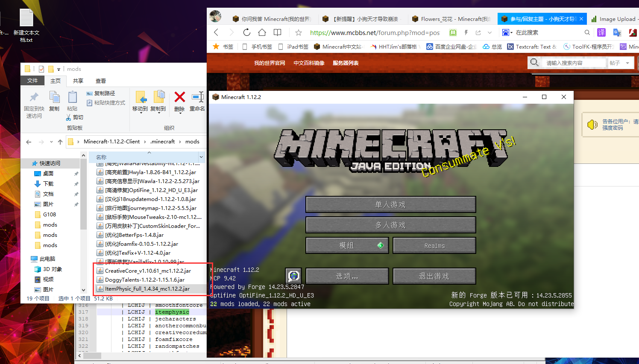Screen dimensions: 639x364
Task: Click highlighted itemphysic text in editor
Action: click(x=172, y=312)
